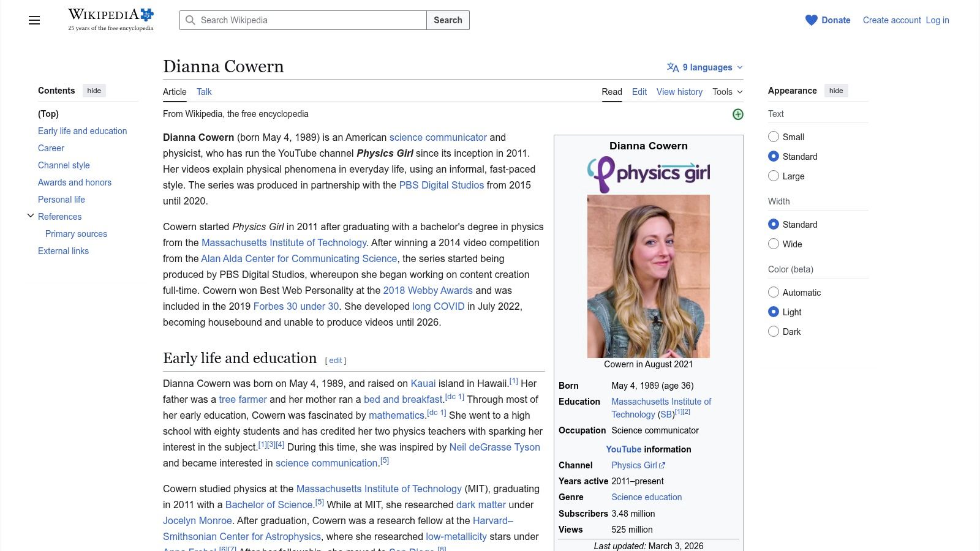This screenshot has width=980, height=551.
Task: Jump to (Top) in Contents
Action: (x=48, y=114)
